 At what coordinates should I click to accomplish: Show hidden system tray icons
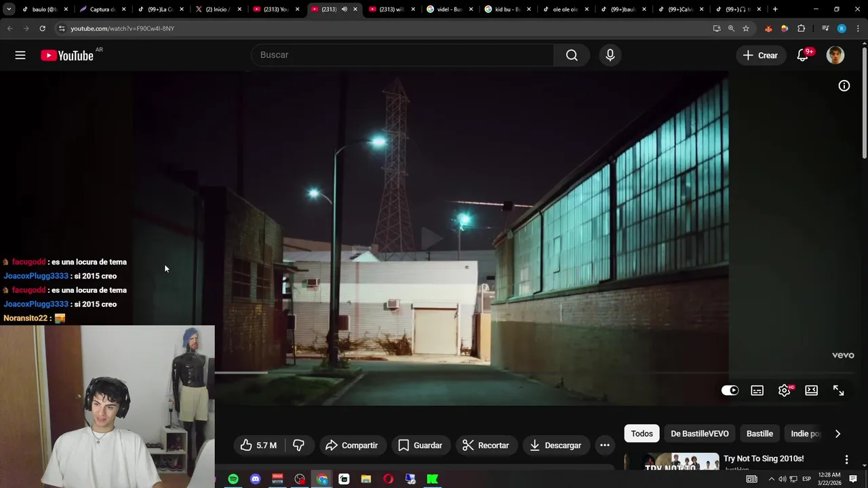point(771,479)
